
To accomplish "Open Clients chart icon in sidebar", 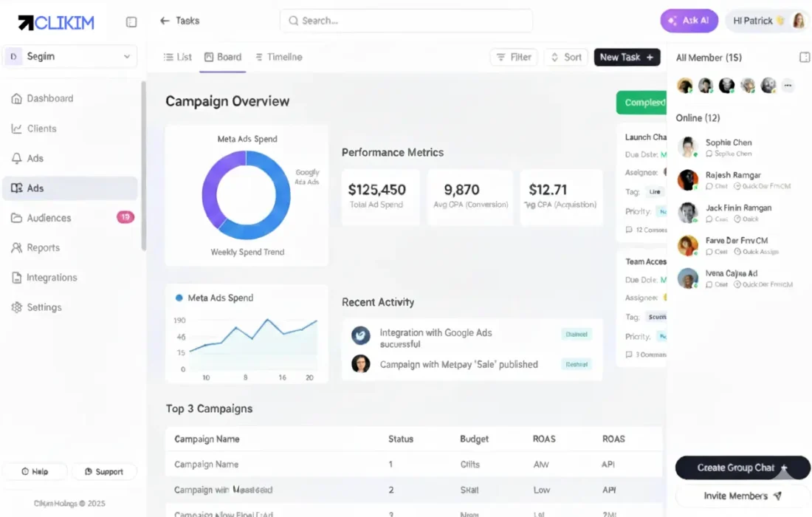I will tap(16, 129).
